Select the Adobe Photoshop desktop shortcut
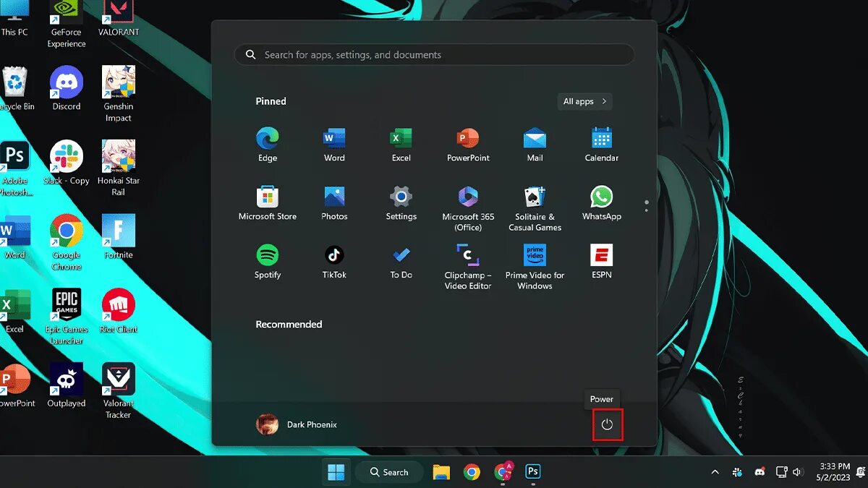868x488 pixels. 14,168
